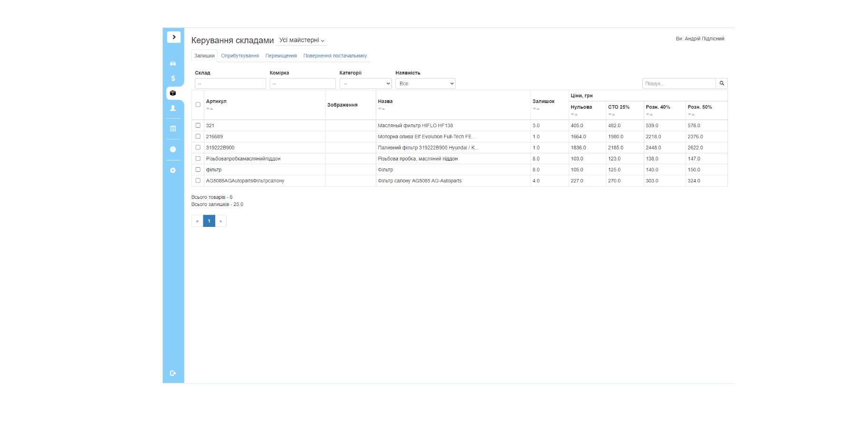Expand the Категорії dropdown
The image size is (868, 431).
[365, 84]
